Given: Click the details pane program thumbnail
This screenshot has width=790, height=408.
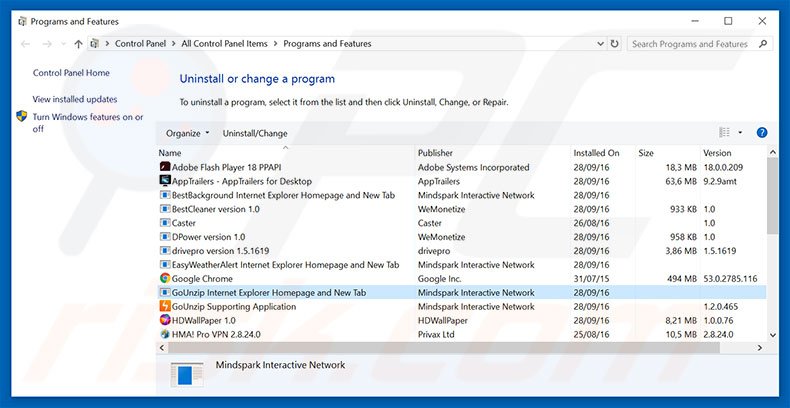Looking at the screenshot, I should coord(187,375).
